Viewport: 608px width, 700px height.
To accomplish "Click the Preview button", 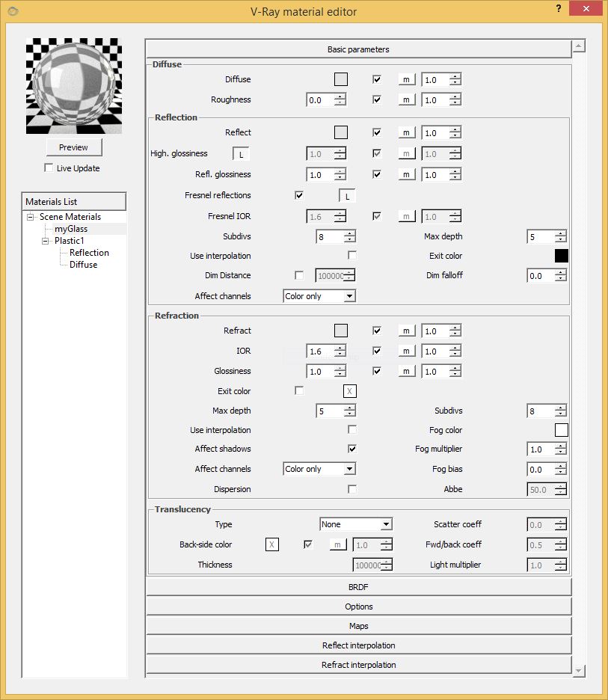I will pyautogui.click(x=74, y=147).
